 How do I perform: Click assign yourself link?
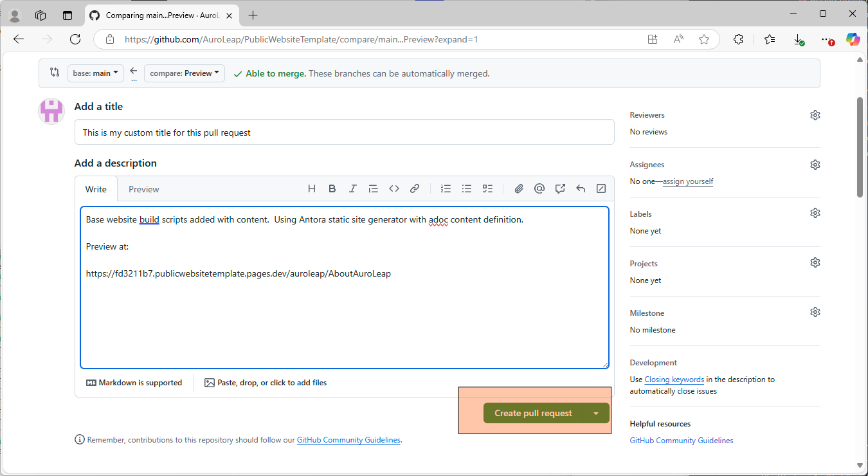pos(688,181)
